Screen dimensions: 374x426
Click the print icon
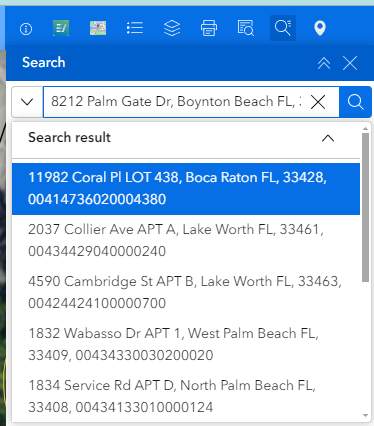(x=209, y=28)
